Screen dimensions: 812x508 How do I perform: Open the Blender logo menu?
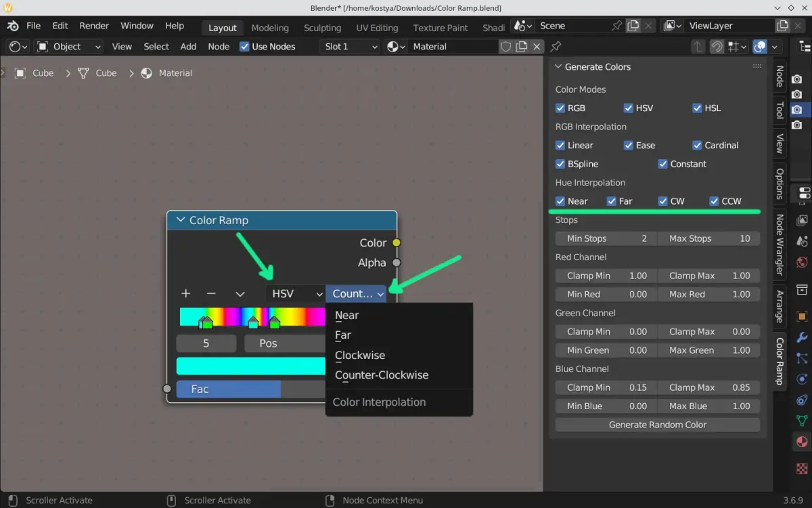12,26
